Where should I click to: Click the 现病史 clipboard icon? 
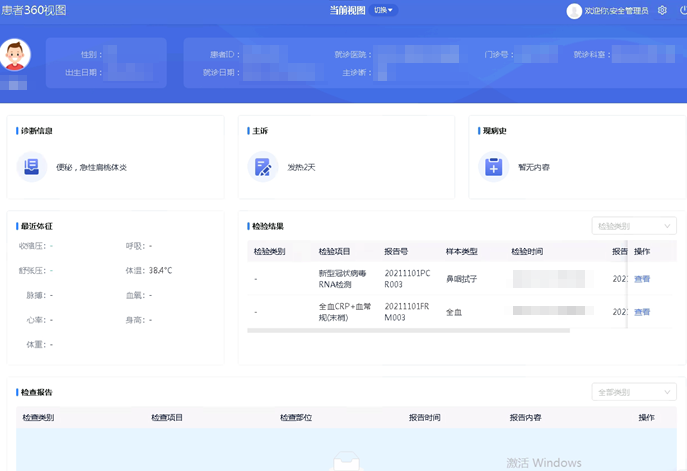coord(493,167)
